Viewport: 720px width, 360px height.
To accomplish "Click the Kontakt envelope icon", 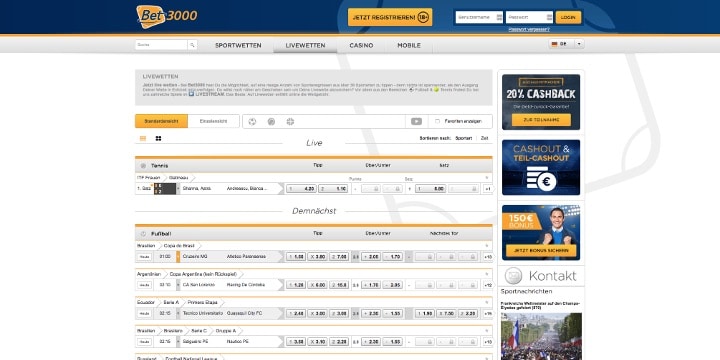I will (x=513, y=276).
